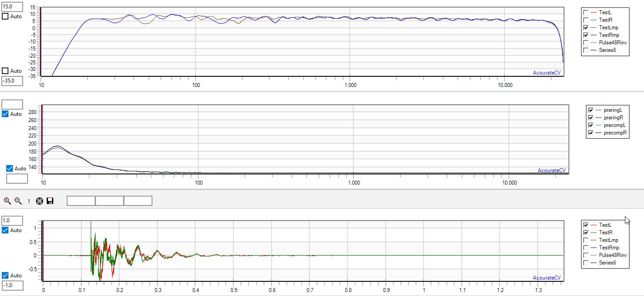Click the -1.0 minimum amplitude input field
The image size is (644, 296).
tap(12, 285)
